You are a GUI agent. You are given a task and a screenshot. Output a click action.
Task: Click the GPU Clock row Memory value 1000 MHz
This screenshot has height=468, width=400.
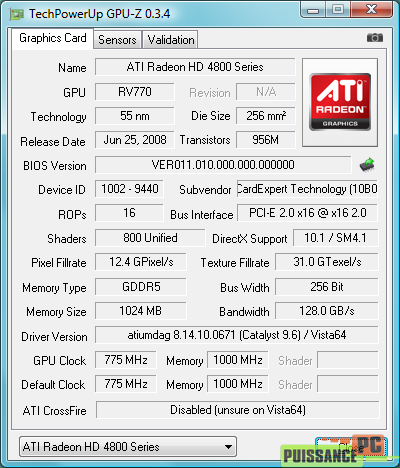(x=238, y=360)
